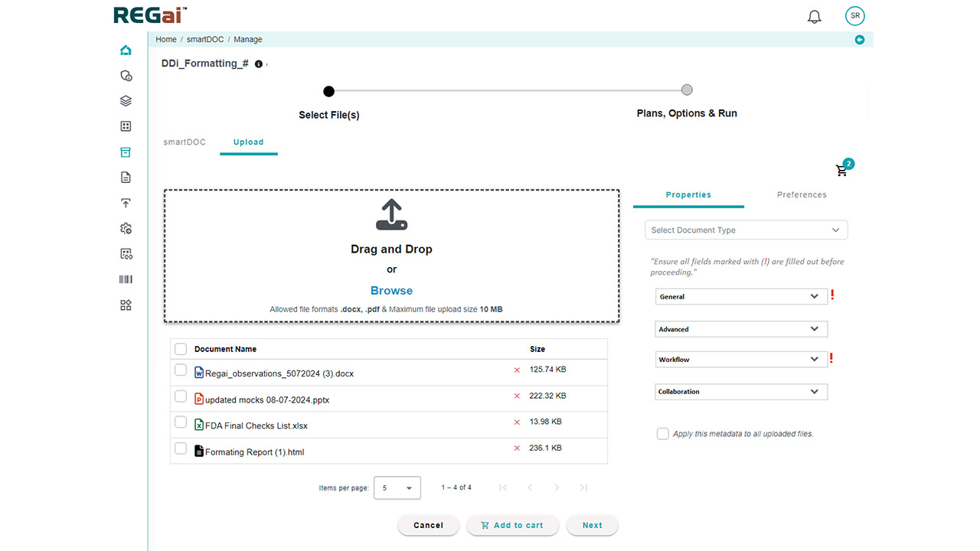Open the Select Document Type dropdown
Screen dimensions: 980x551
click(746, 230)
